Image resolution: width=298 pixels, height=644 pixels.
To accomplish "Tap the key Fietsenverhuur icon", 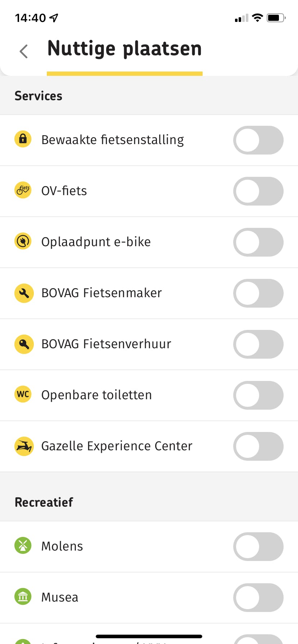I will pos(24,344).
